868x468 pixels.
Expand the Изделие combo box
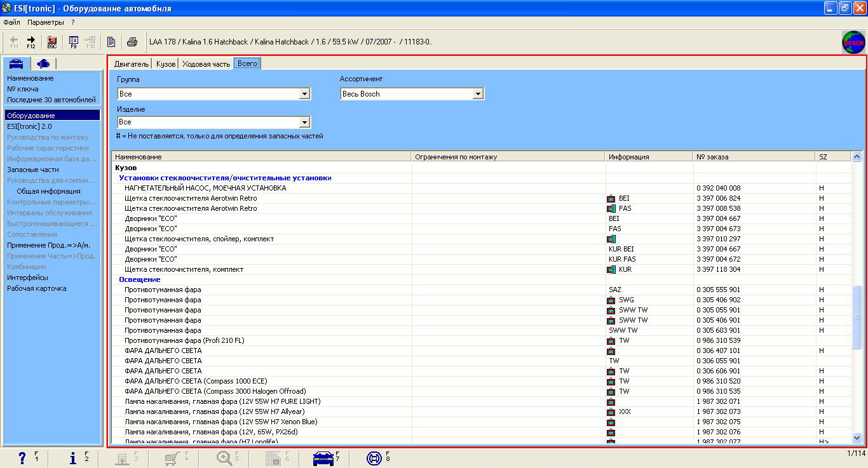(304, 122)
